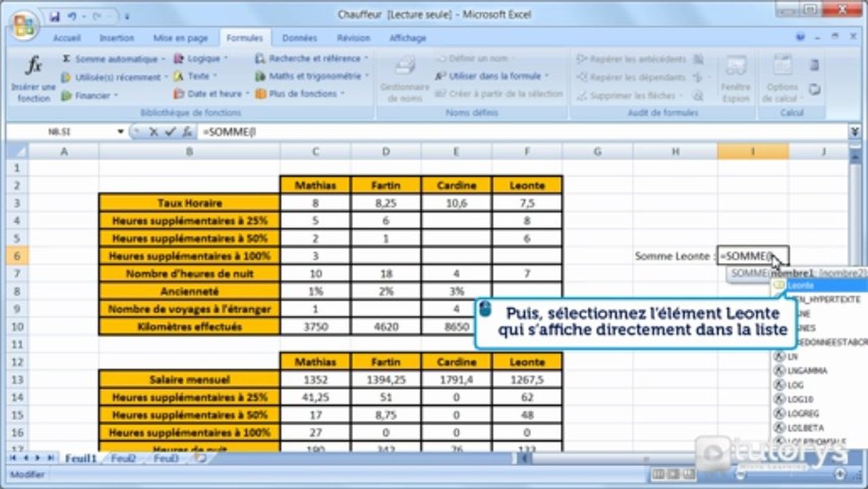Open the Feuil1 sheet tab
868x489 pixels.
pyautogui.click(x=81, y=459)
